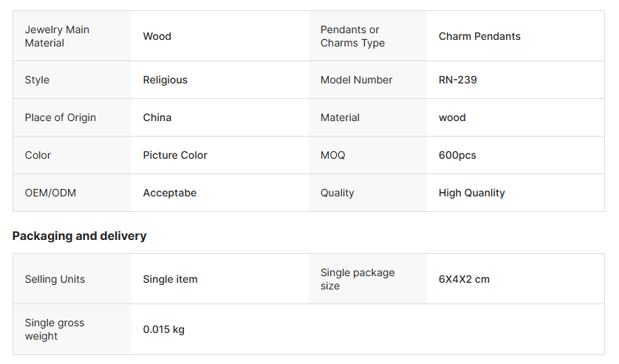
Task: Click the 'Packaging and delivery' heading
Action: 80,236
